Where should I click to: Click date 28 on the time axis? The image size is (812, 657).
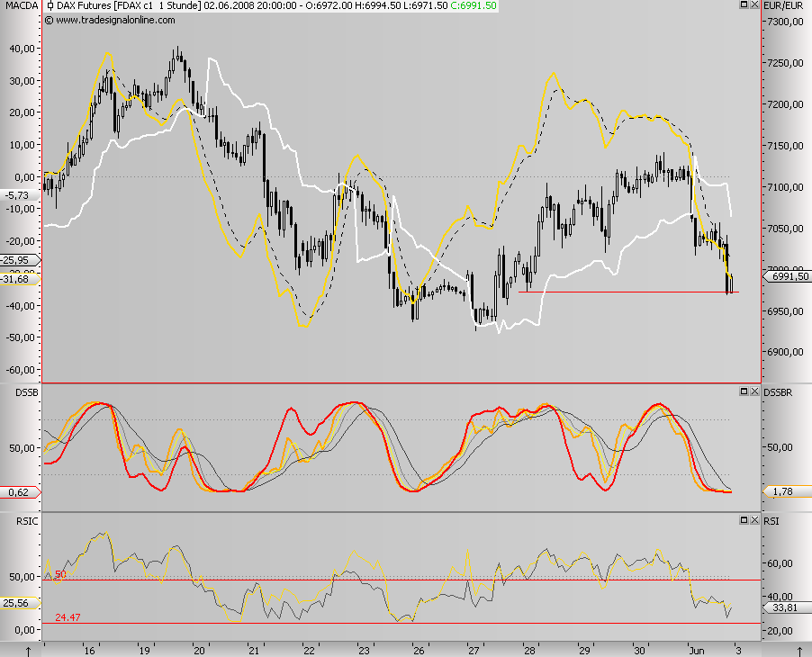(528, 651)
